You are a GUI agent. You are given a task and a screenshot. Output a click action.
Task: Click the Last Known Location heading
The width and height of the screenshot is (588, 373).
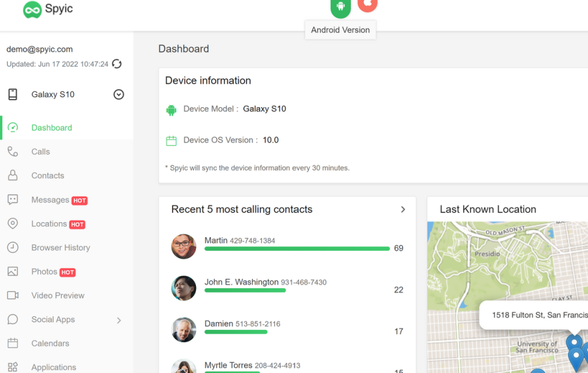[488, 210]
